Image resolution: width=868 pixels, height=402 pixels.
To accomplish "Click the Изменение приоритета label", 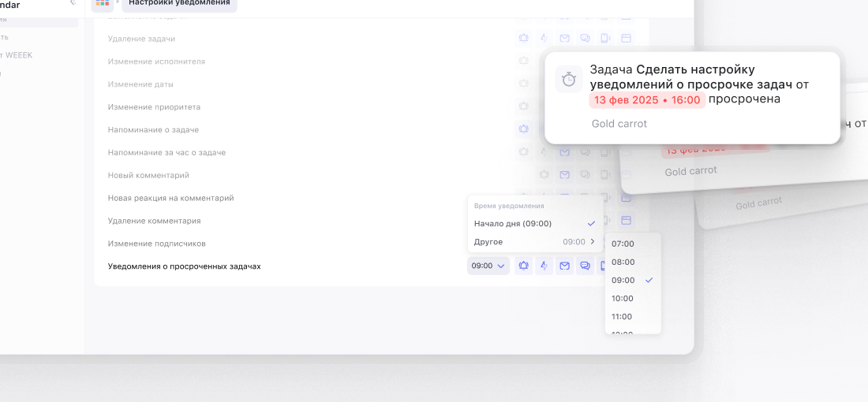I will pos(155,106).
